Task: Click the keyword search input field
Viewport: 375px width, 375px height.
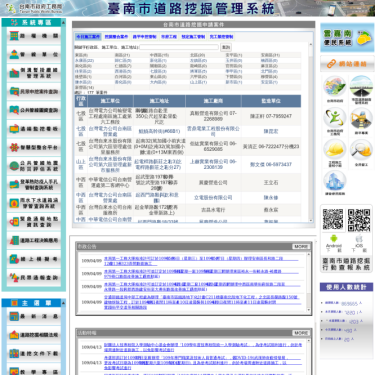Action: click(179, 47)
